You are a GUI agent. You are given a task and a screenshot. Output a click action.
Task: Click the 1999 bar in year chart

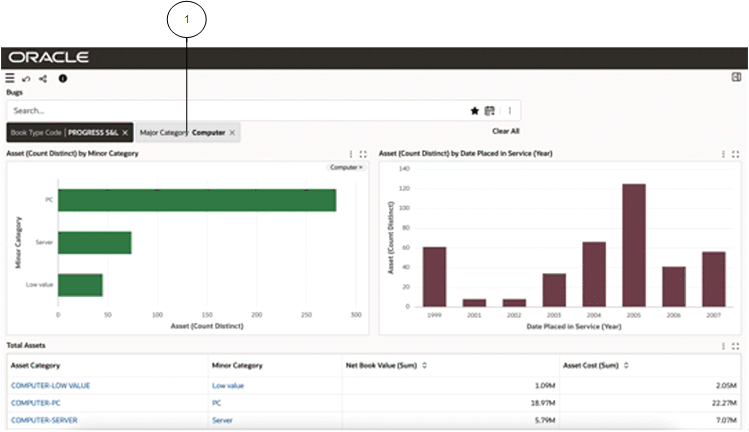pyautogui.click(x=434, y=277)
